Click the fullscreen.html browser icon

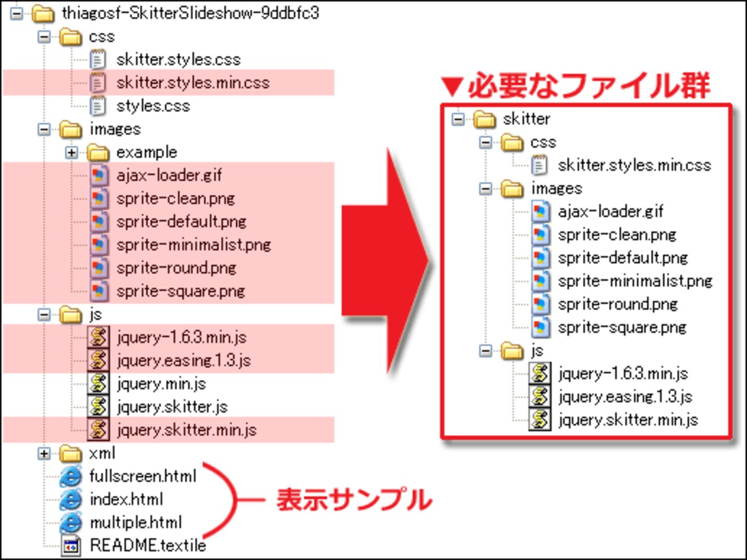click(x=70, y=477)
